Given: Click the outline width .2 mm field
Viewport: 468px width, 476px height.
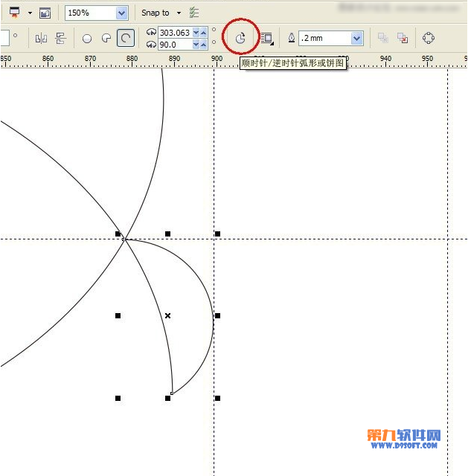Looking at the screenshot, I should click(324, 38).
